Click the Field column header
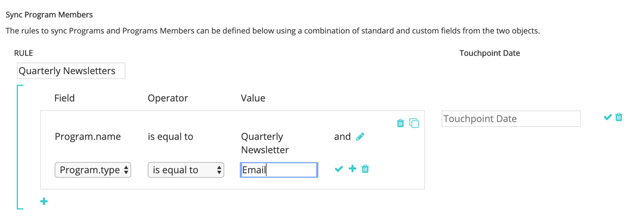The image size is (644, 219). tap(64, 98)
